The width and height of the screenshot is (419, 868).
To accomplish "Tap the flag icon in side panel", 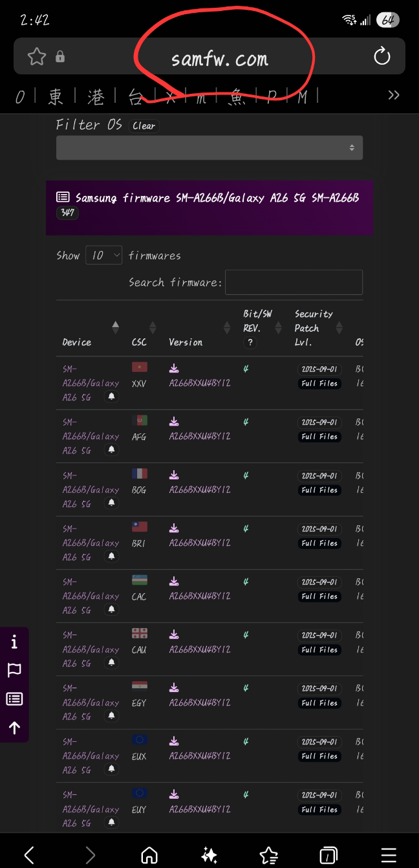I will point(14,671).
